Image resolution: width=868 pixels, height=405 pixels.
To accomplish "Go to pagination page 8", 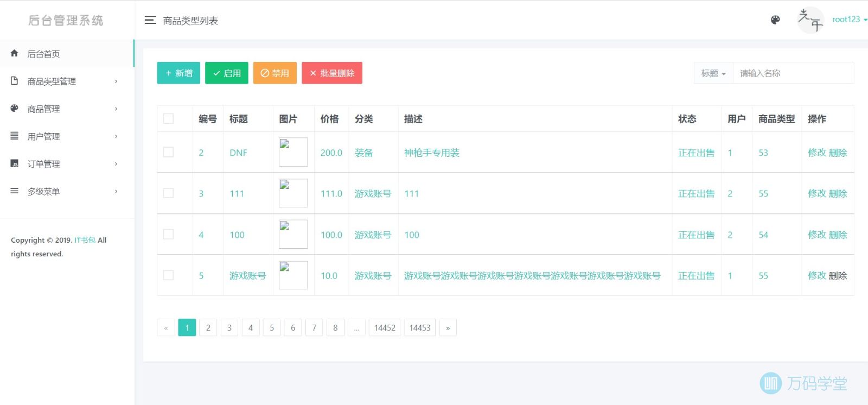I will click(x=335, y=327).
